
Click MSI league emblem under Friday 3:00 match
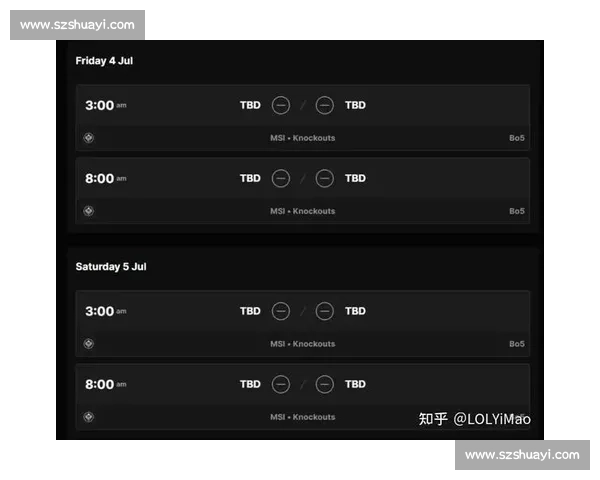89,138
